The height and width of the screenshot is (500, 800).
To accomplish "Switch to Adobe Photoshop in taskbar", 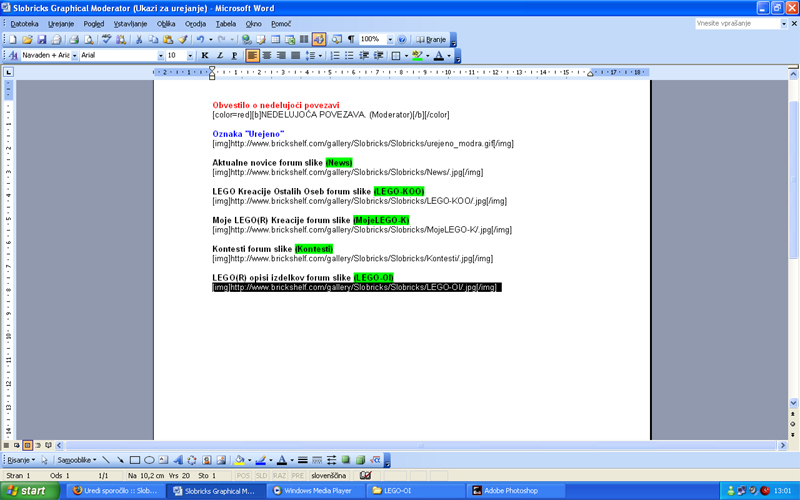I will pos(515,490).
